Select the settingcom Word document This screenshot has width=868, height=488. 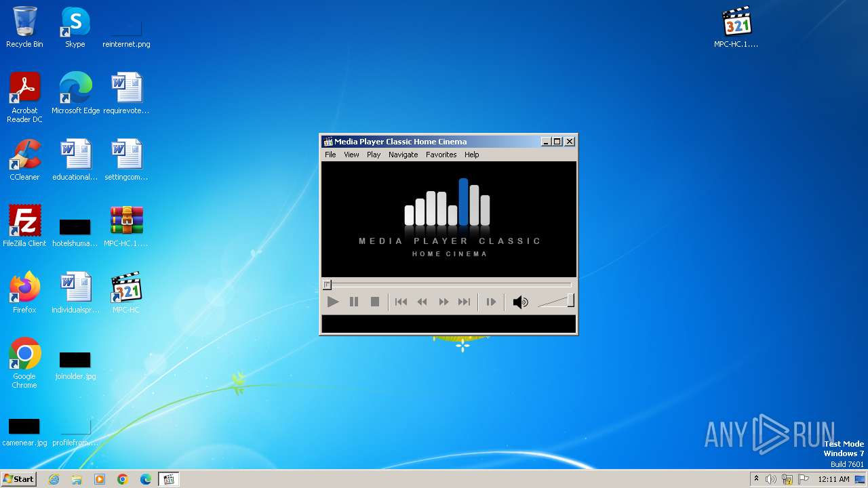click(126, 160)
